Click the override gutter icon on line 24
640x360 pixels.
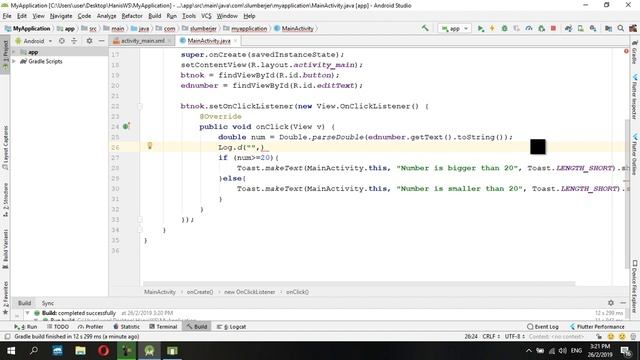coord(127,126)
